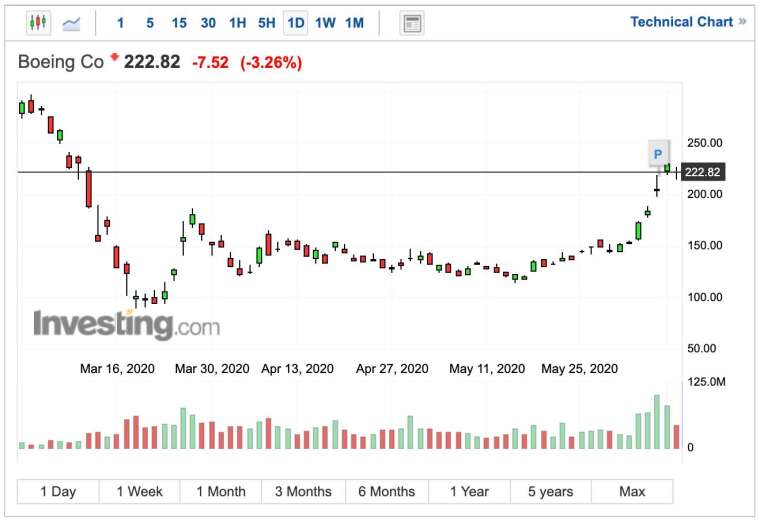Select the 1W interval
760x521 pixels.
click(325, 23)
